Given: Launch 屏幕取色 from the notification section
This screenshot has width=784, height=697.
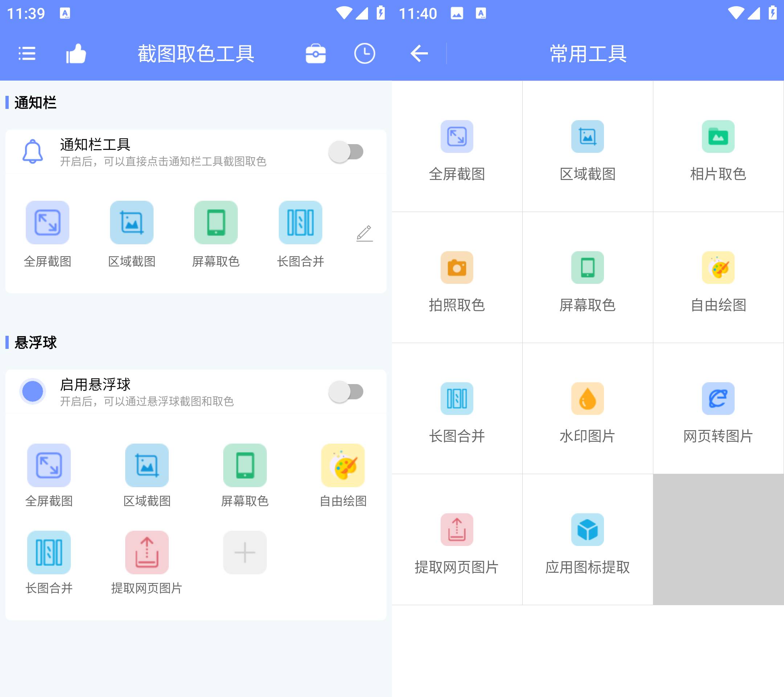Looking at the screenshot, I should tap(216, 223).
